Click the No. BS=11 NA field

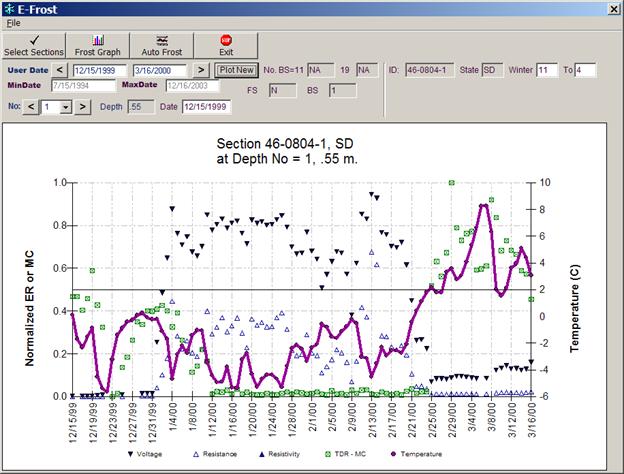click(x=321, y=70)
